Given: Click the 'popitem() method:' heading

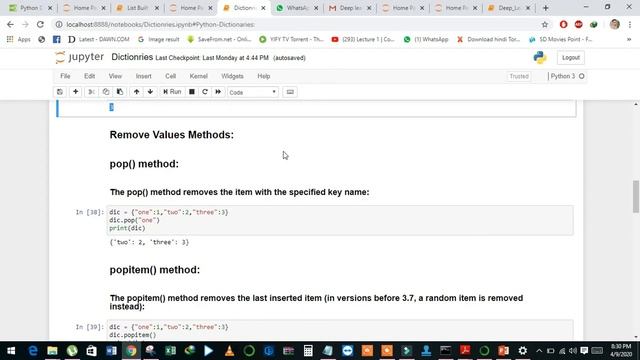Looking at the screenshot, I should [155, 270].
